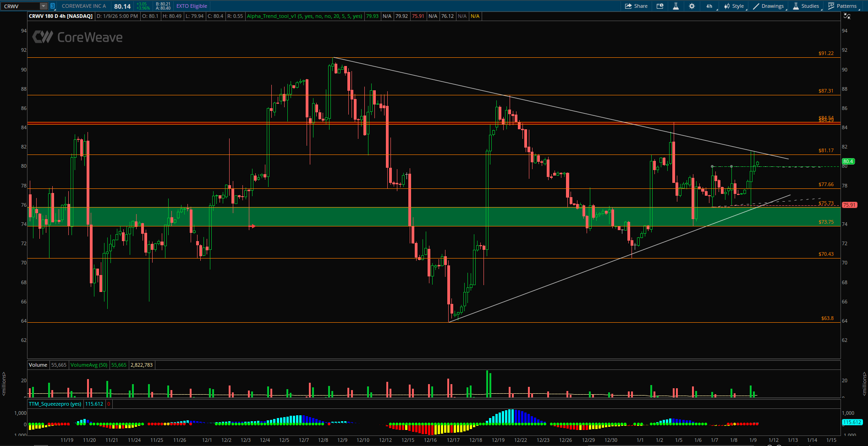Click the Share icon in the toolbar

point(636,6)
